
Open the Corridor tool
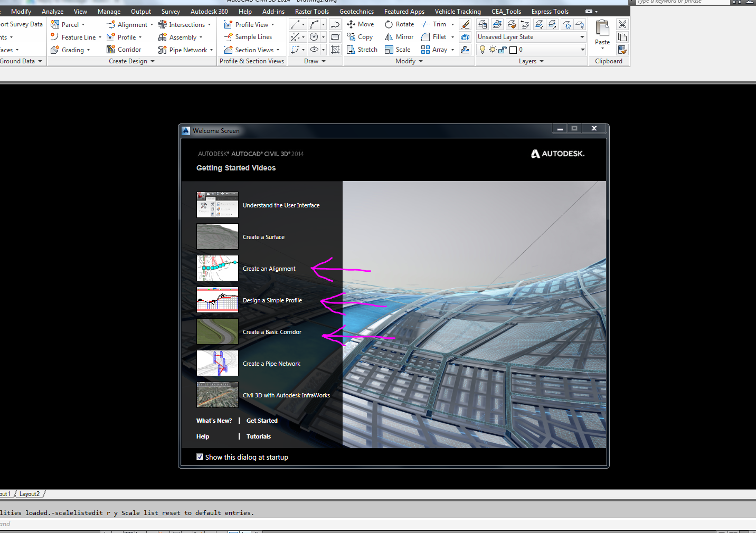(124, 50)
